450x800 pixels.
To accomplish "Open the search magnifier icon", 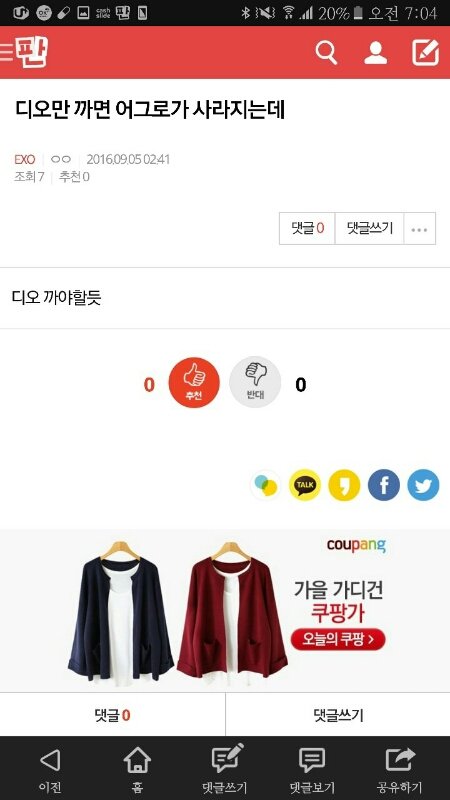I will click(x=327, y=53).
